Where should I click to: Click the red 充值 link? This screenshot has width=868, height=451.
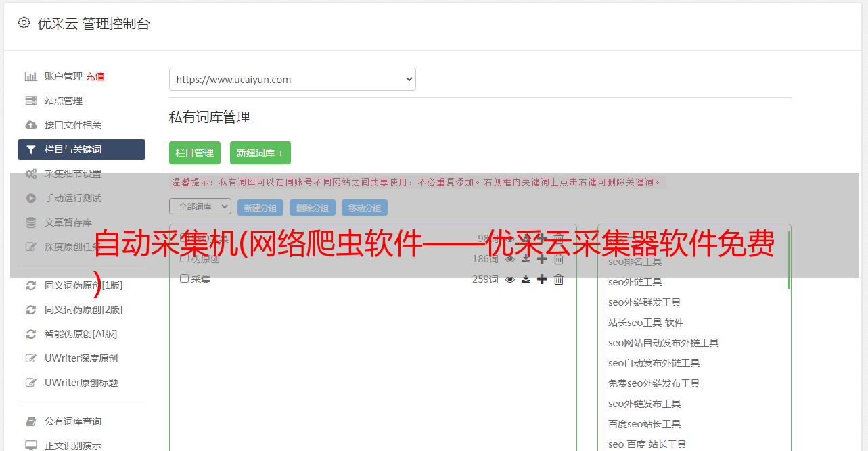click(95, 76)
